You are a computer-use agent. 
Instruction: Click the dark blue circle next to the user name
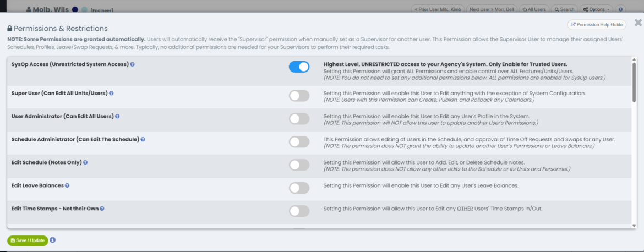[x=75, y=9]
